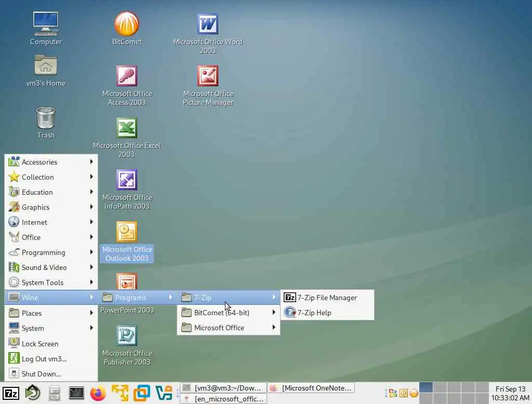Screen dimensions: 532x404
Task: Click the network tray icon
Action: (393, 393)
